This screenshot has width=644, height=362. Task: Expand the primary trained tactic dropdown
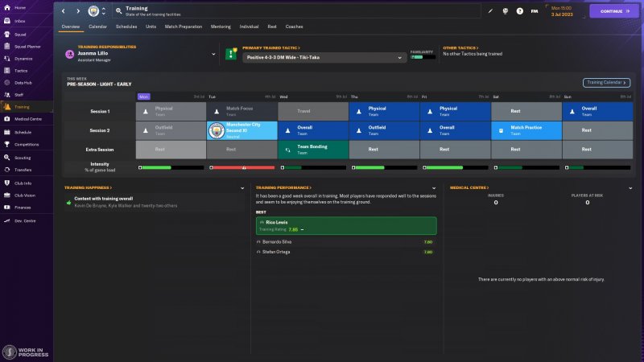pyautogui.click(x=401, y=57)
